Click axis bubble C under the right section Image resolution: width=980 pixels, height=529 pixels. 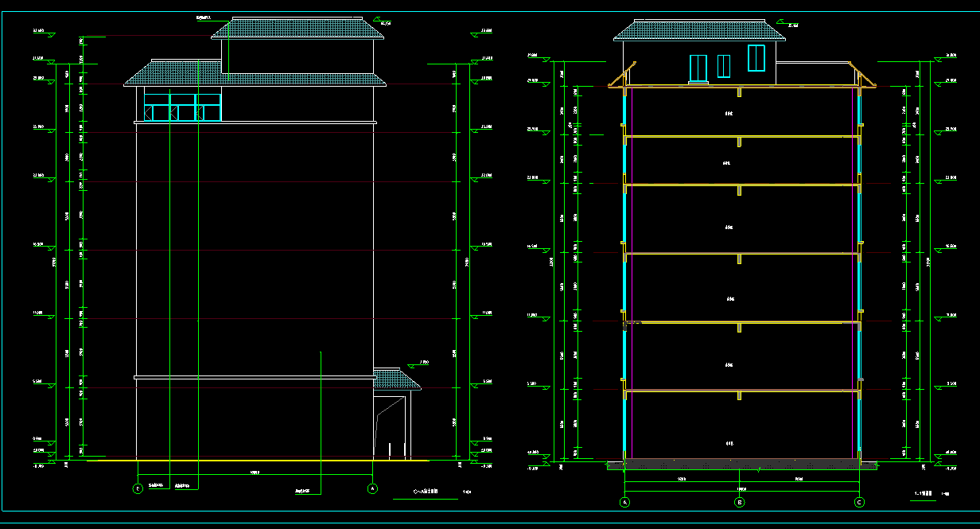tap(859, 502)
